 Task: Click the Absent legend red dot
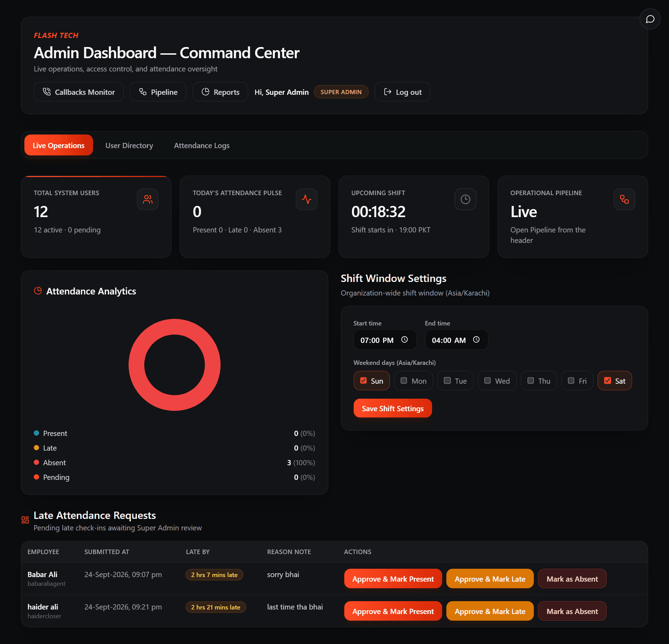coord(36,462)
